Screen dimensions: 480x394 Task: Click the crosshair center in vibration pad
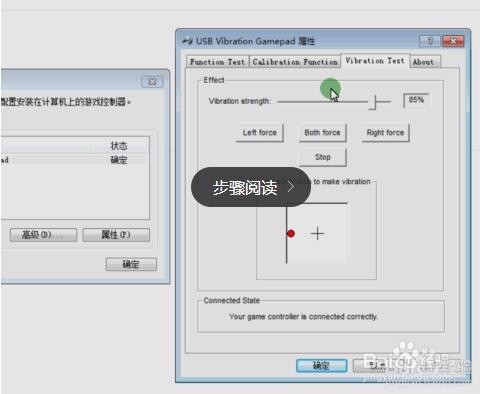(317, 234)
